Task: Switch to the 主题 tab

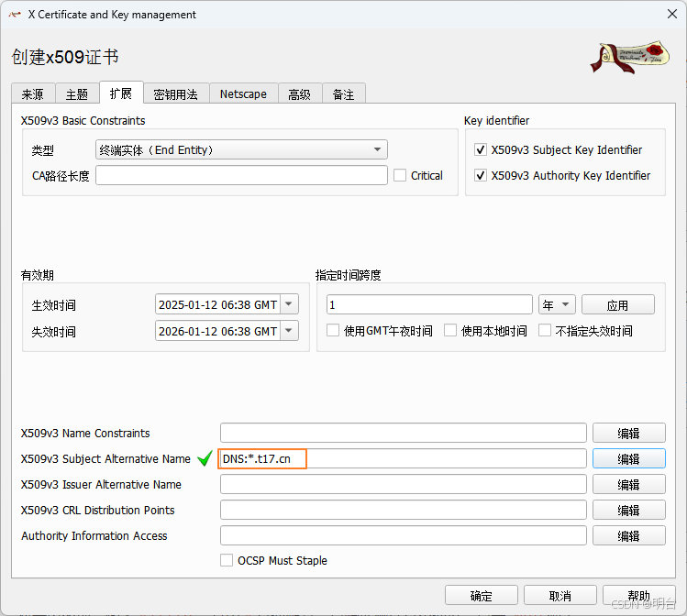Action: click(77, 93)
